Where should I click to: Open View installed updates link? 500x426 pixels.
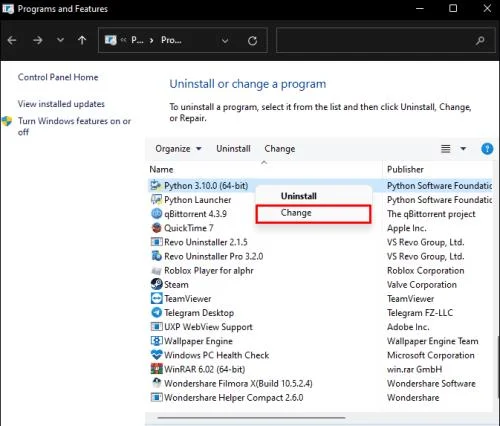point(61,104)
